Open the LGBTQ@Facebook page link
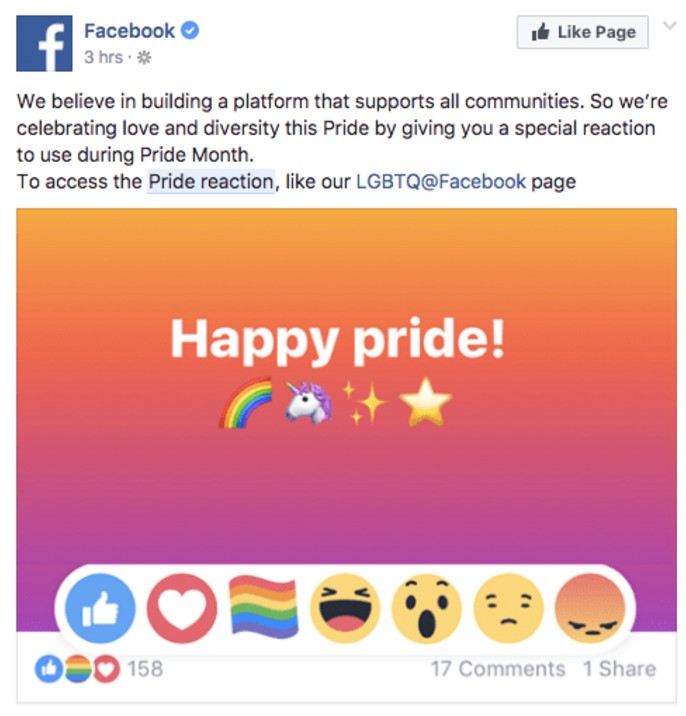This screenshot has height=716, width=686. tap(440, 182)
